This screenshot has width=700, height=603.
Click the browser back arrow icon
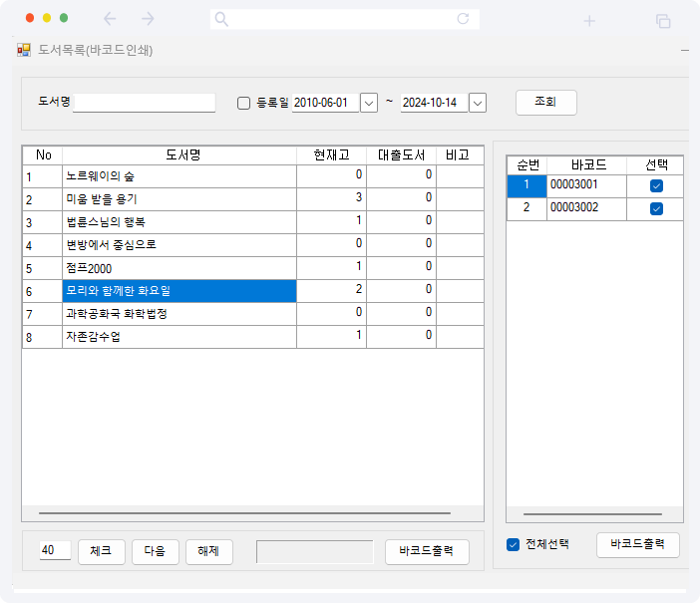[x=110, y=19]
